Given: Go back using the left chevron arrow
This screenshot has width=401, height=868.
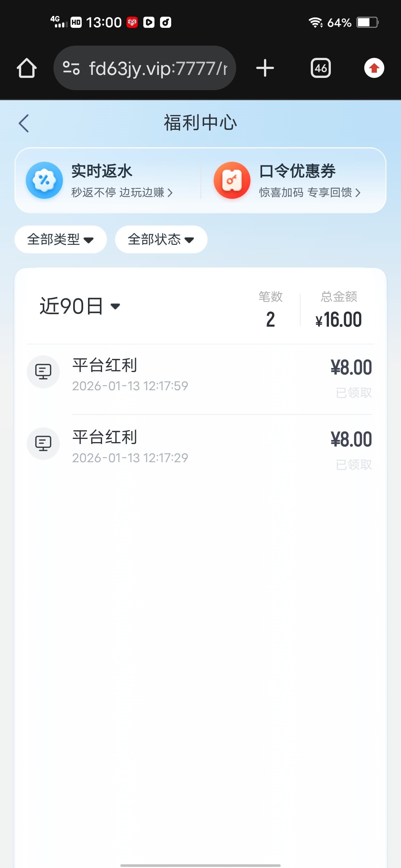Looking at the screenshot, I should tap(24, 123).
